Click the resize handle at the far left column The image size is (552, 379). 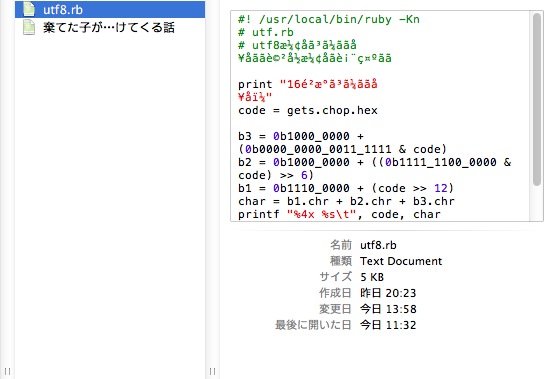click(7, 371)
